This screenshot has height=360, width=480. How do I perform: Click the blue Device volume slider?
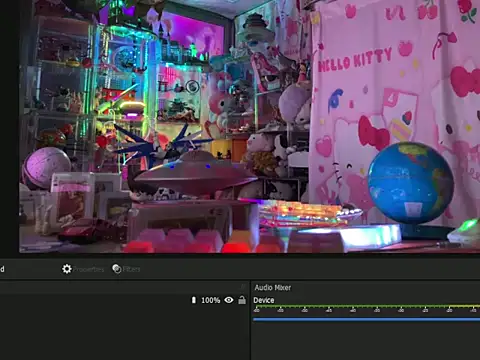tap(366, 319)
